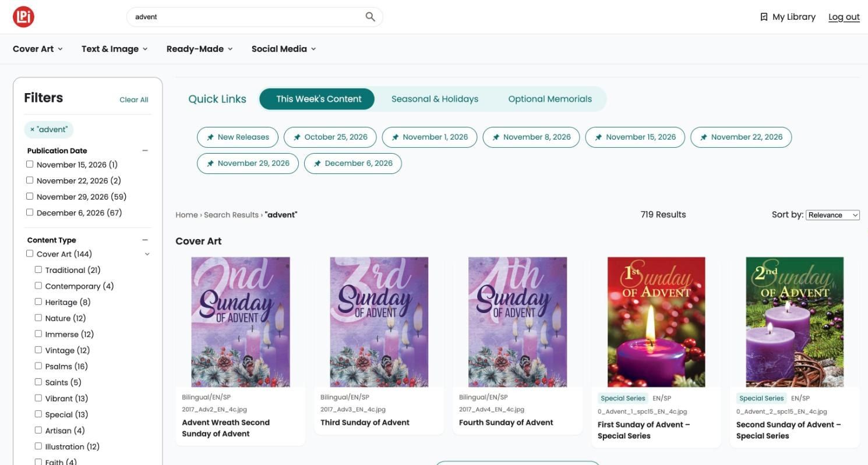Open Second Sunday of Advent Special Series image

795,322
